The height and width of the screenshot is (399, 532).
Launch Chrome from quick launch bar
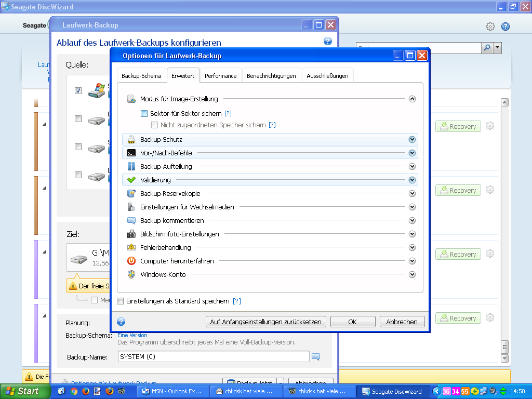[74, 391]
